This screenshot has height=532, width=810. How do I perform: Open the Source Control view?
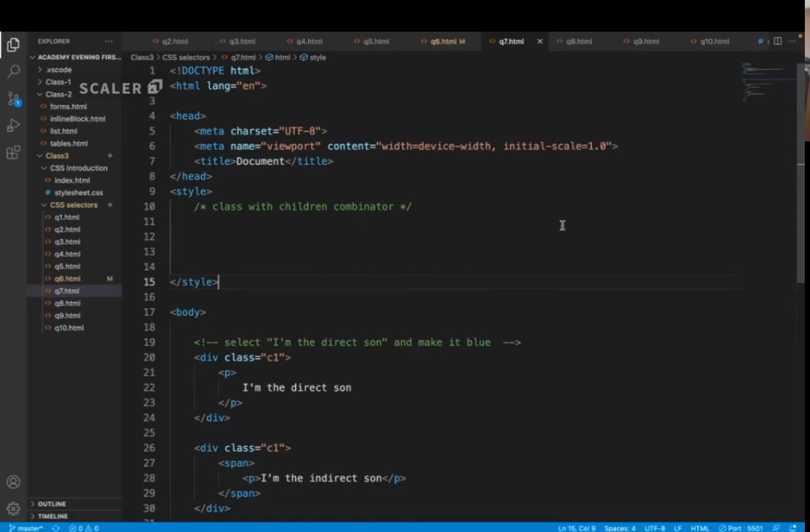tap(13, 99)
